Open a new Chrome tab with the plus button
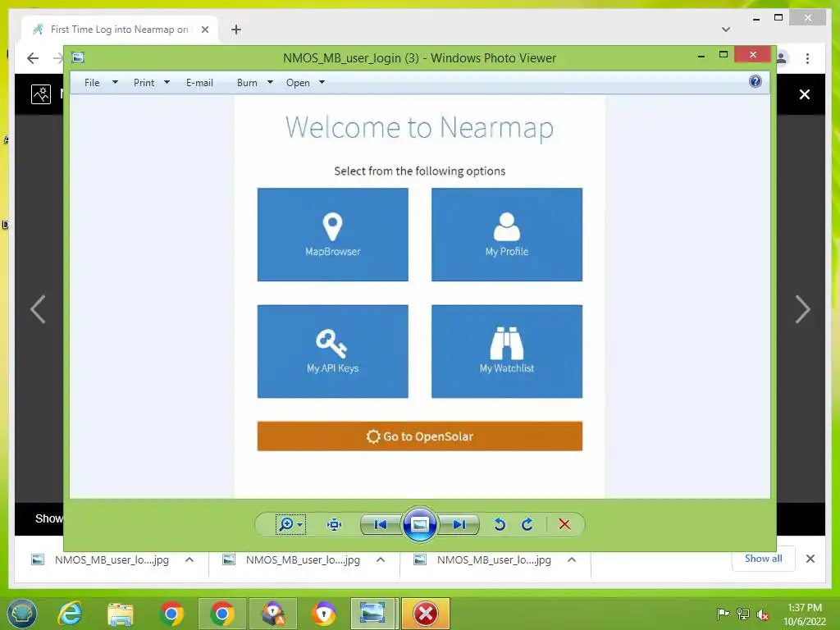The image size is (840, 630). 236,30
